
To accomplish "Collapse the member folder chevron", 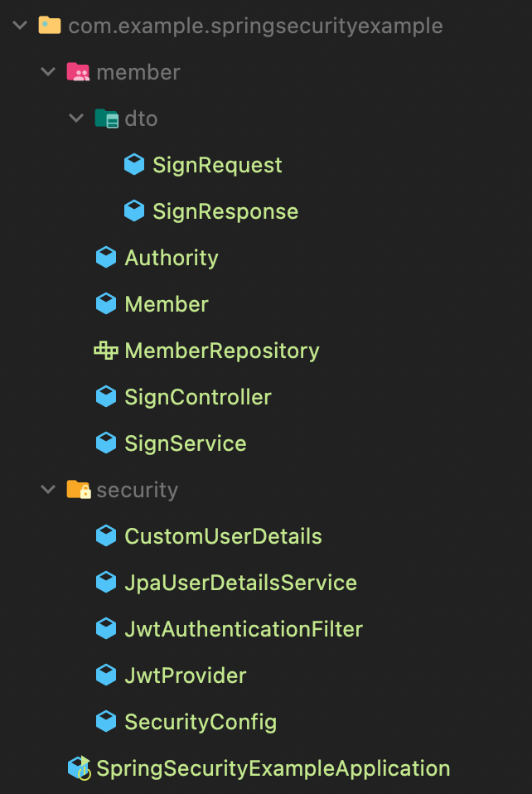I will (x=49, y=72).
